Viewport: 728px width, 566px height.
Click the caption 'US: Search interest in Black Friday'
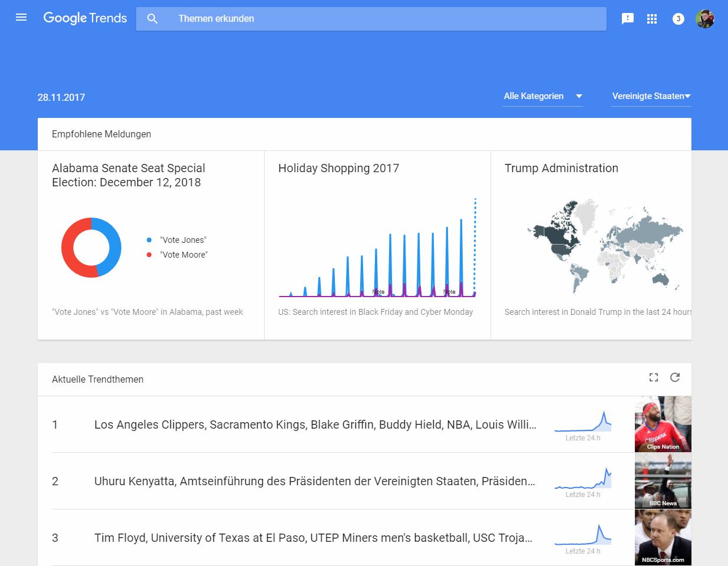pos(375,312)
